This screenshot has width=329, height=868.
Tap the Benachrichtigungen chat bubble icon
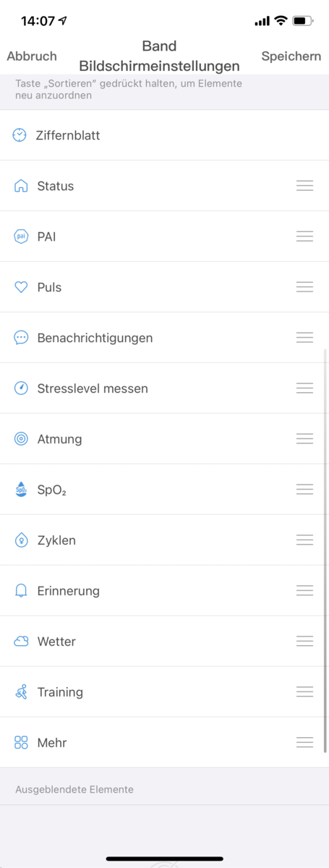point(22,338)
